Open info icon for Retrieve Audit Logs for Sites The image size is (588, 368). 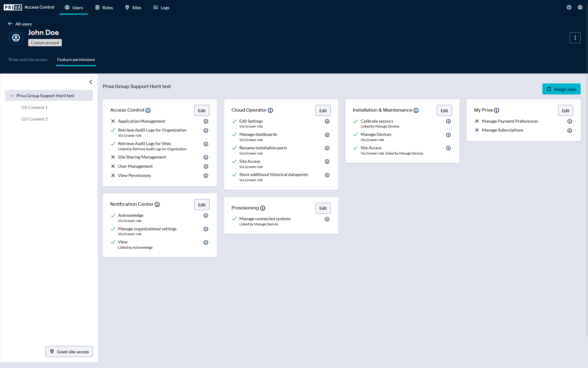206,144
